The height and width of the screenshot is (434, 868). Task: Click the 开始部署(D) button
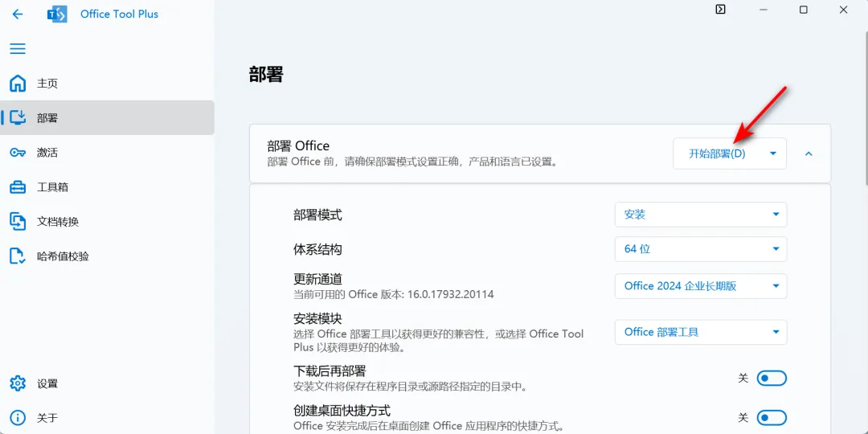pyautogui.click(x=717, y=154)
